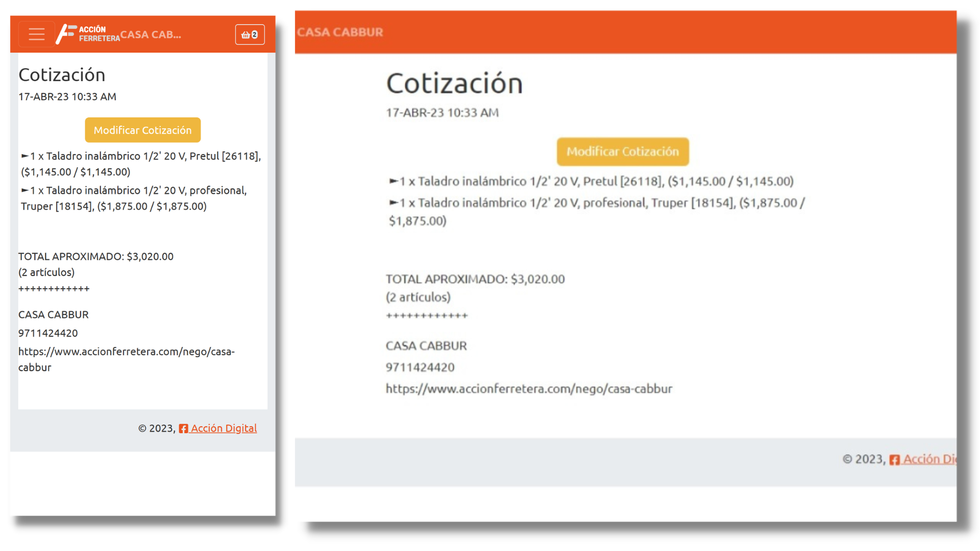This screenshot has width=980, height=551.
Task: Click arrow bullet beside Truper item, mobile view
Action: pyautogui.click(x=24, y=190)
